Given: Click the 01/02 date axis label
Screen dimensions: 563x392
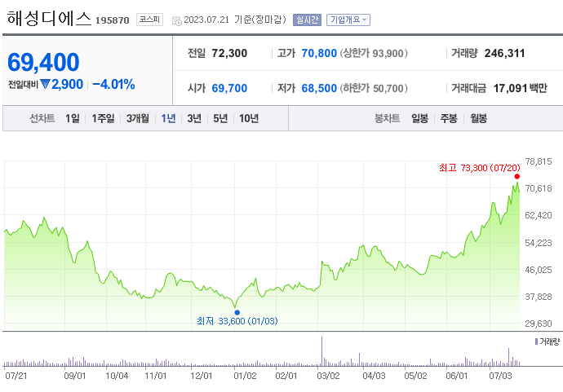Looking at the screenshot, I should pos(245,376).
